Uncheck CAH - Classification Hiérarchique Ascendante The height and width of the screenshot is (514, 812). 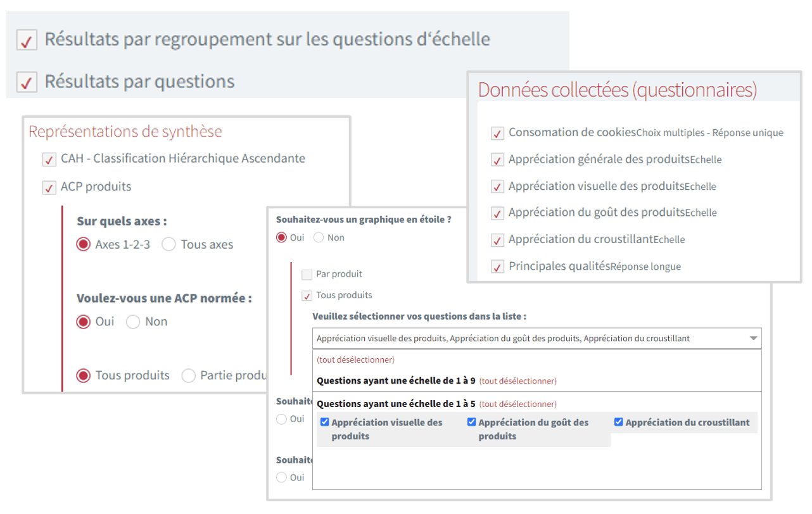tap(49, 160)
